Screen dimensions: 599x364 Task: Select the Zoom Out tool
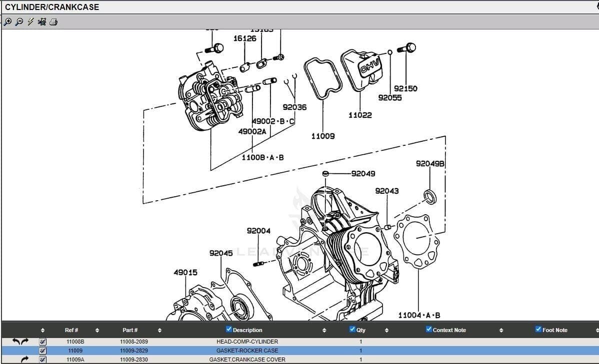(x=19, y=22)
